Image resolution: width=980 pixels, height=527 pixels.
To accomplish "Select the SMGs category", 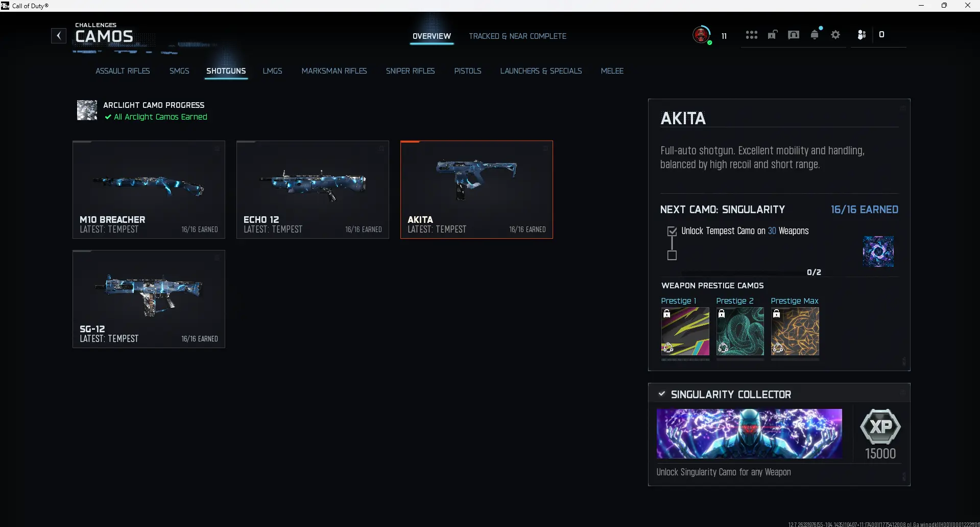I will [x=179, y=71].
